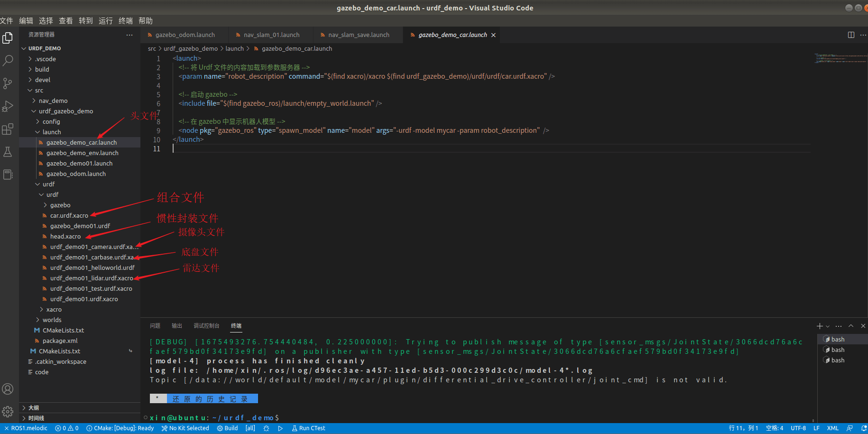Open the Extensions view icon

[8, 129]
